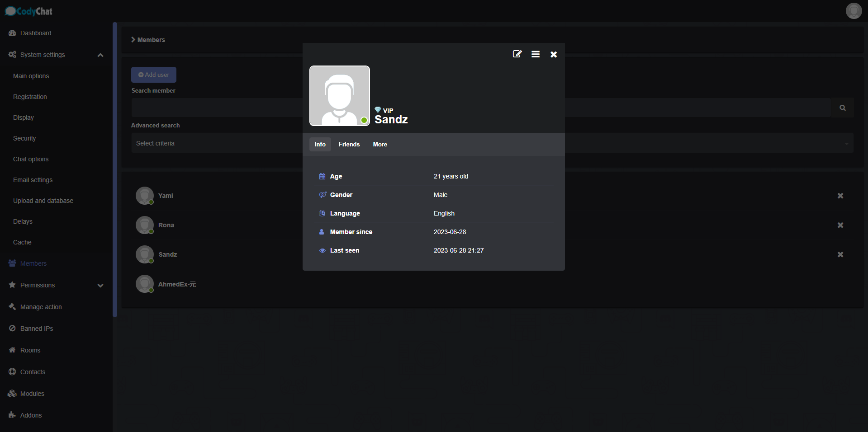Switch to the More tab

[379, 144]
